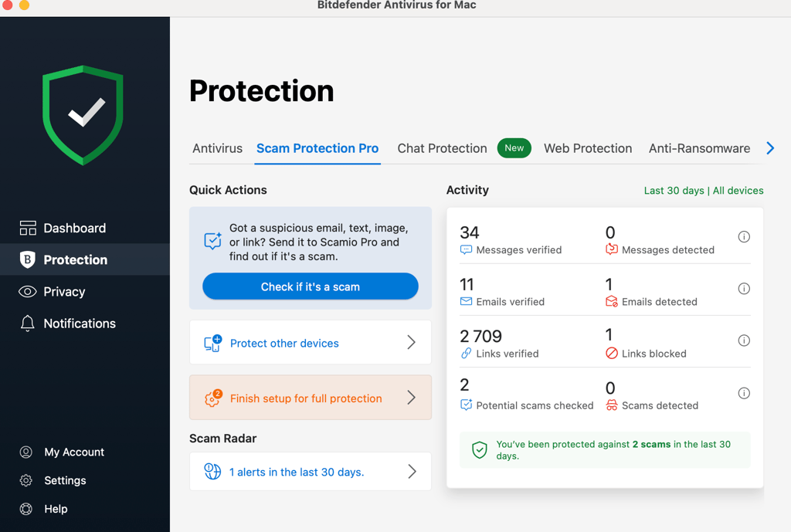
Task: Click the Quick Actions heading
Action: (228, 190)
